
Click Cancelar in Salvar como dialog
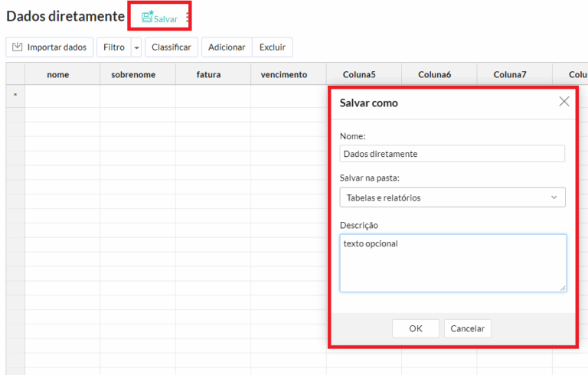tap(467, 328)
